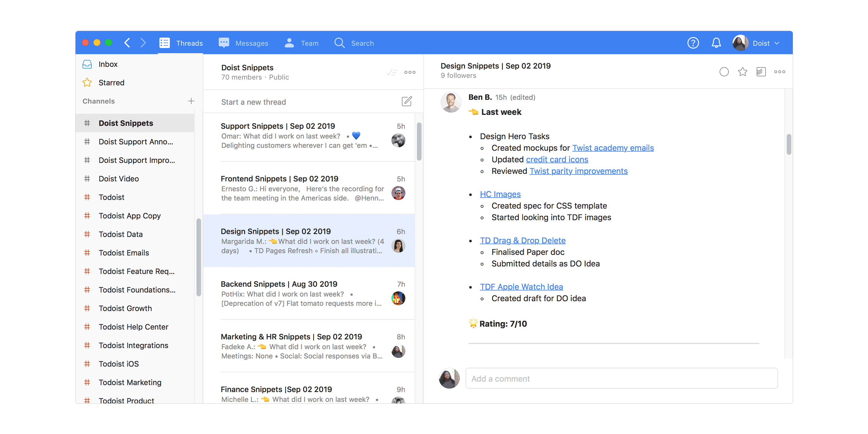This screenshot has width=868, height=434.
Task: Click the compose new thread icon
Action: (x=407, y=102)
